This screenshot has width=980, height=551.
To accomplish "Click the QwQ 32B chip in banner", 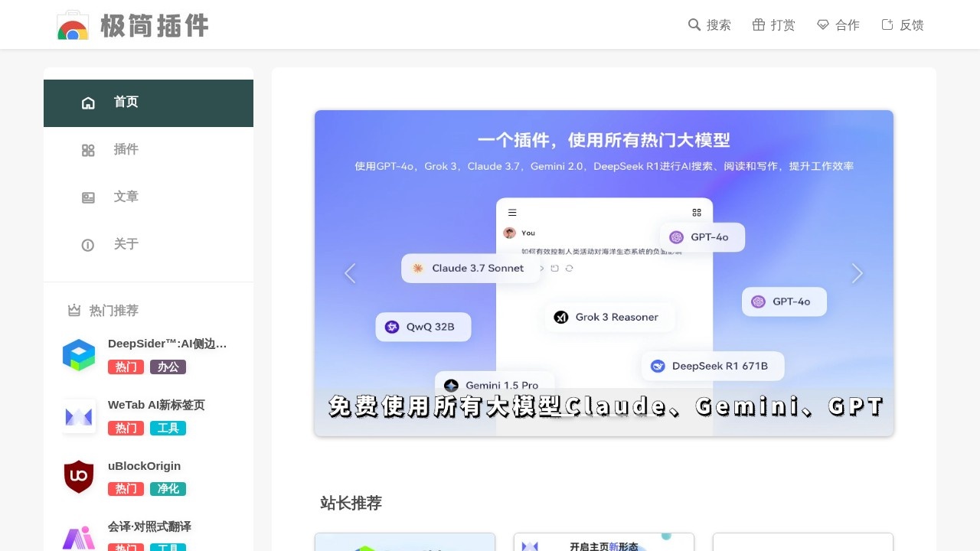I will [423, 327].
